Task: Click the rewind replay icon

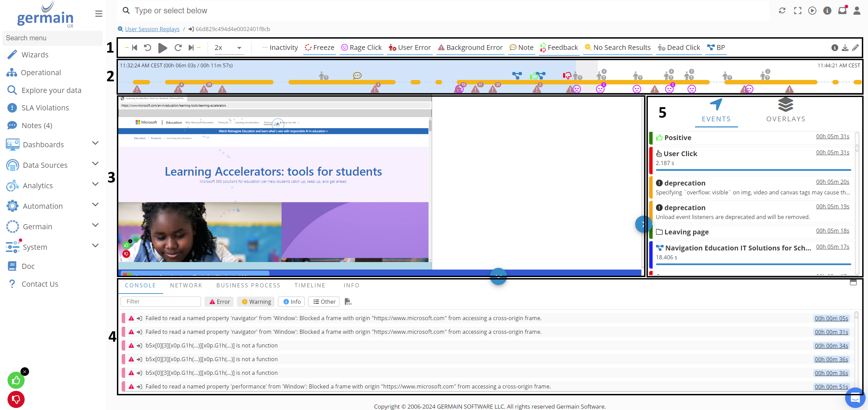Action: tap(147, 47)
